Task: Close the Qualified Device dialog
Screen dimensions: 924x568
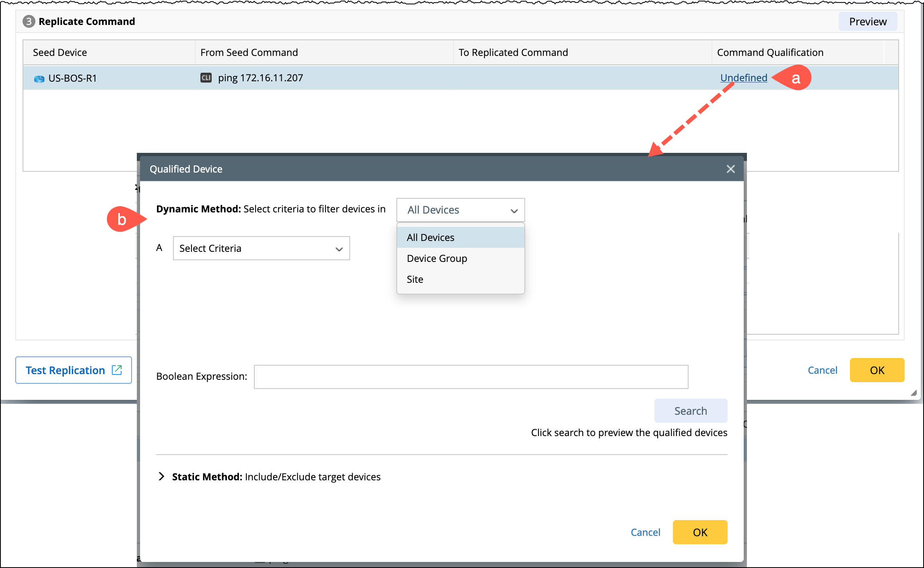Action: (x=730, y=169)
